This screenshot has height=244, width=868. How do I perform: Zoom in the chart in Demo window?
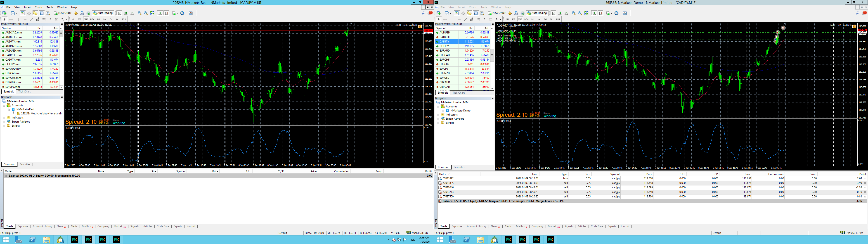(573, 13)
